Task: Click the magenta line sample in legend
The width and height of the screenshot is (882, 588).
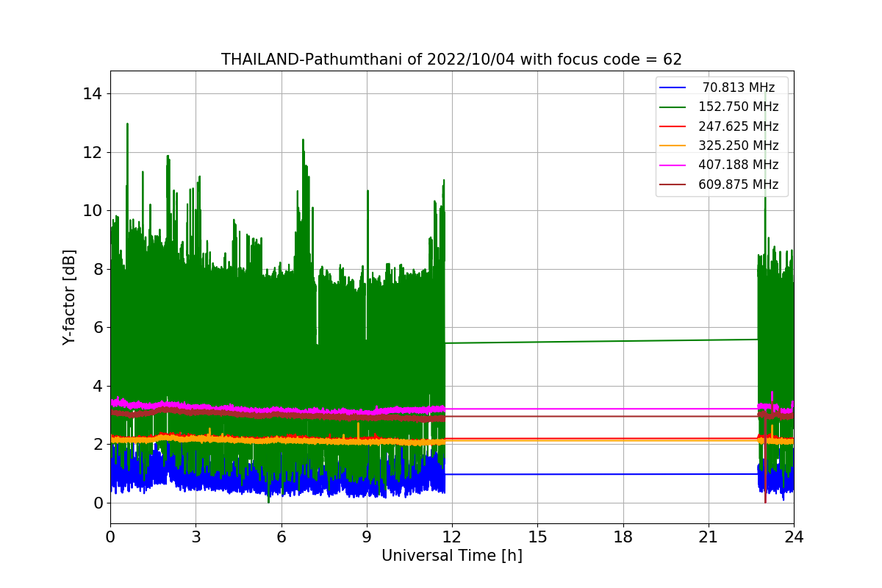Action: coord(673,165)
